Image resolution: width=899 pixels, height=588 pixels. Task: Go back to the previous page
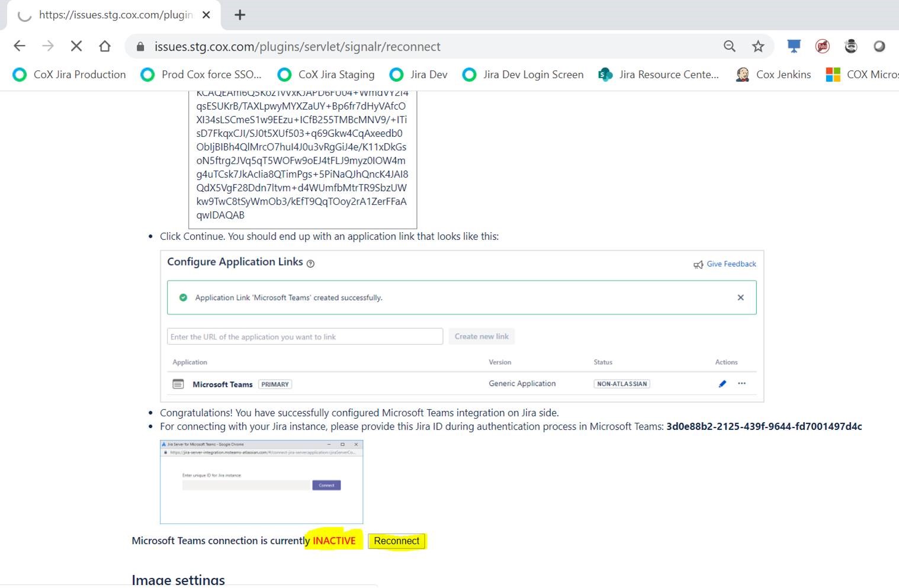click(x=20, y=46)
